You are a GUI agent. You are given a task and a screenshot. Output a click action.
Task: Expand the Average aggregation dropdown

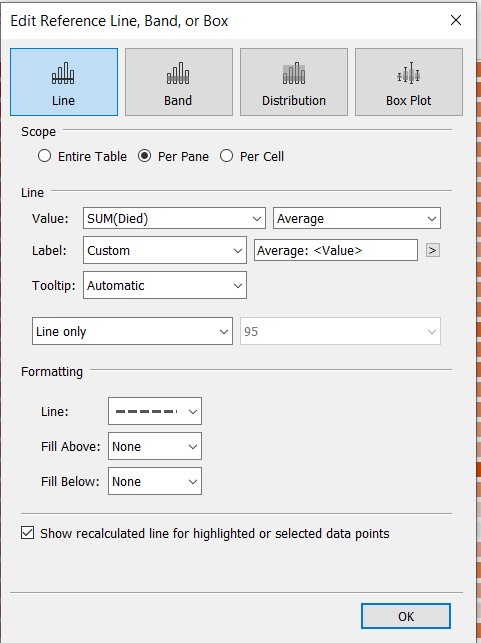coord(357,218)
